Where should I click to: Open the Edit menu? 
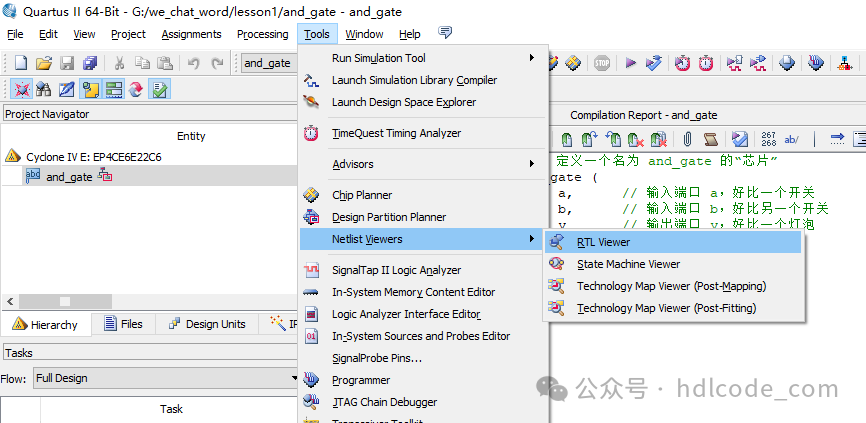pos(49,34)
